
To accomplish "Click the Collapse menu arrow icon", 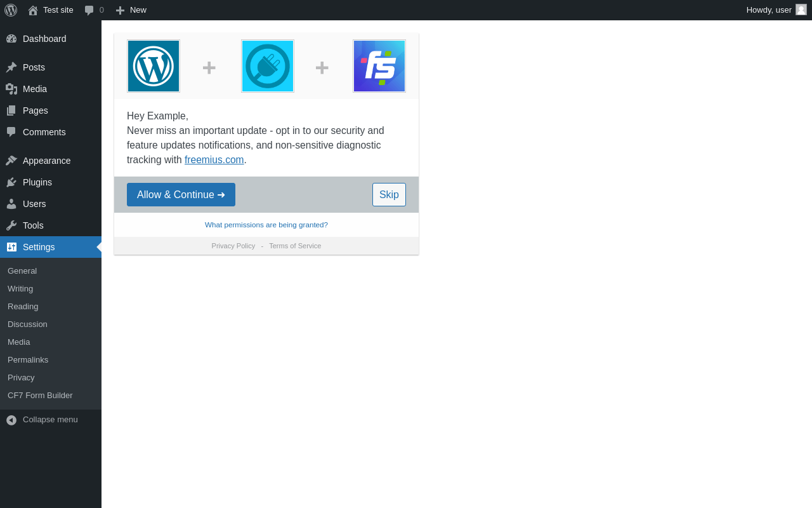I will pos(11,420).
